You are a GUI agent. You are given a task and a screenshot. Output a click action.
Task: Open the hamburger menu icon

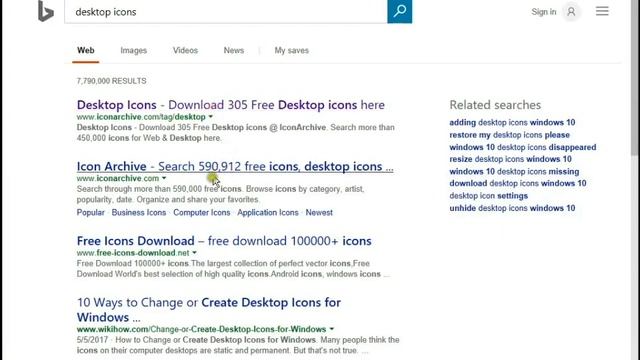602,11
